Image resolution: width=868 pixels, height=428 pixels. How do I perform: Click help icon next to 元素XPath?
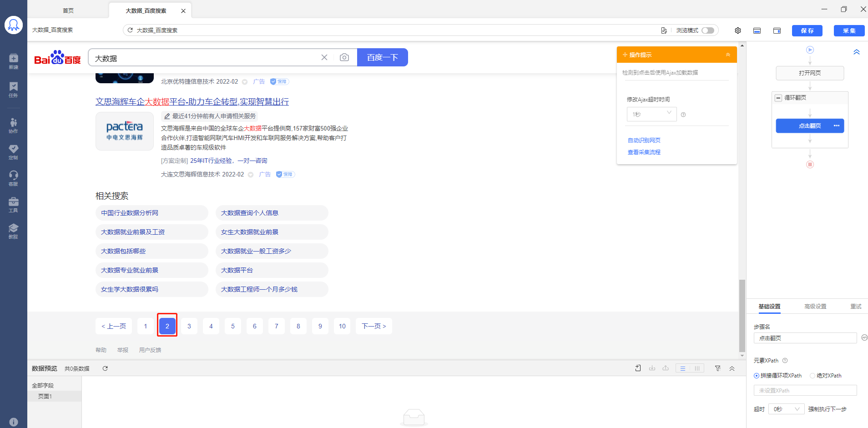pos(785,361)
